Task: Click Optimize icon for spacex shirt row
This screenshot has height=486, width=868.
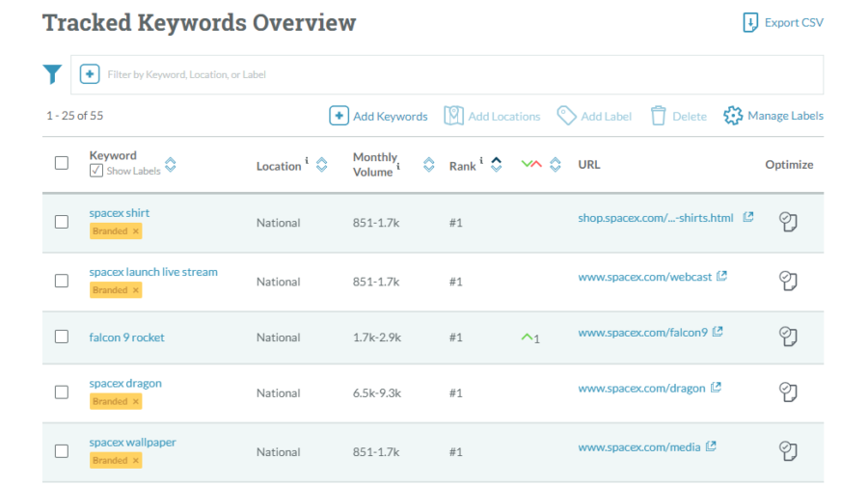Action: coord(788,223)
